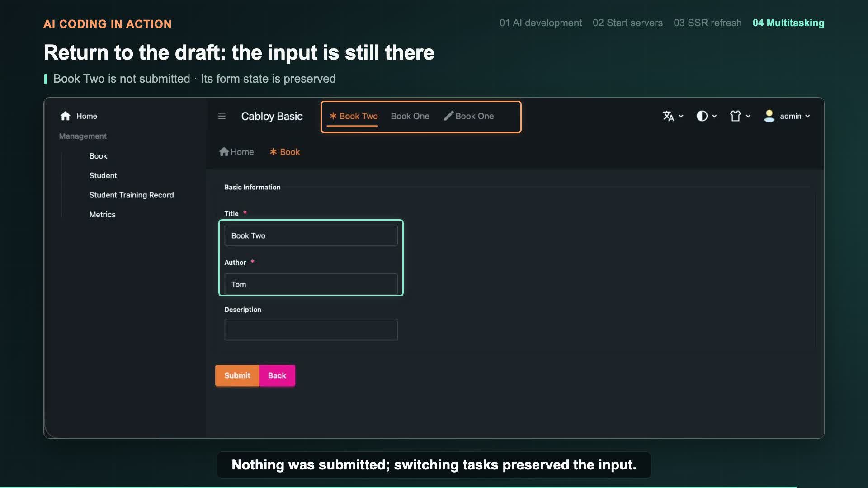The width and height of the screenshot is (868, 488).
Task: Switch to the Book One edit tab
Action: (469, 116)
